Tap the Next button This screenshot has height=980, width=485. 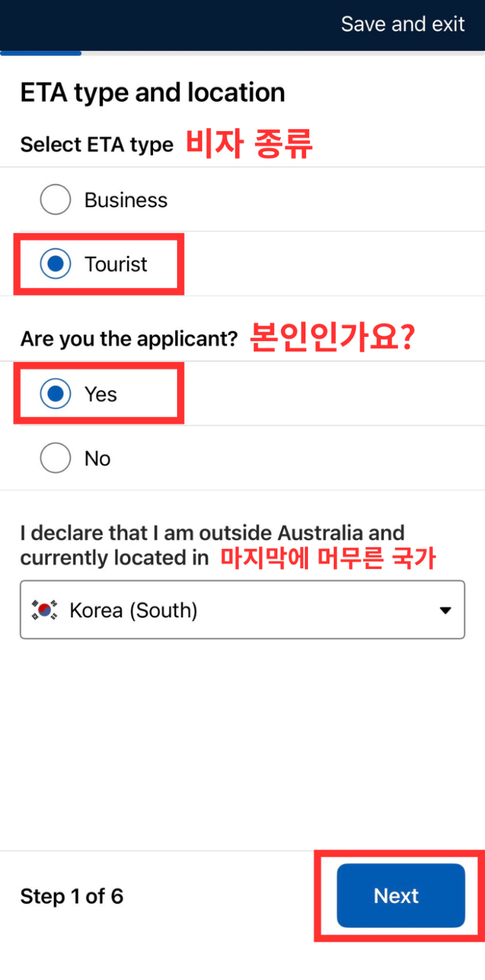(401, 895)
